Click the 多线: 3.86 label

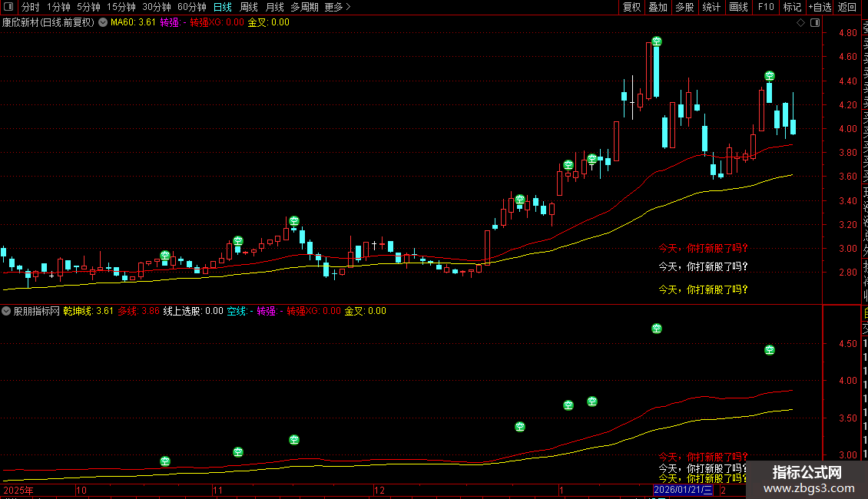click(138, 311)
